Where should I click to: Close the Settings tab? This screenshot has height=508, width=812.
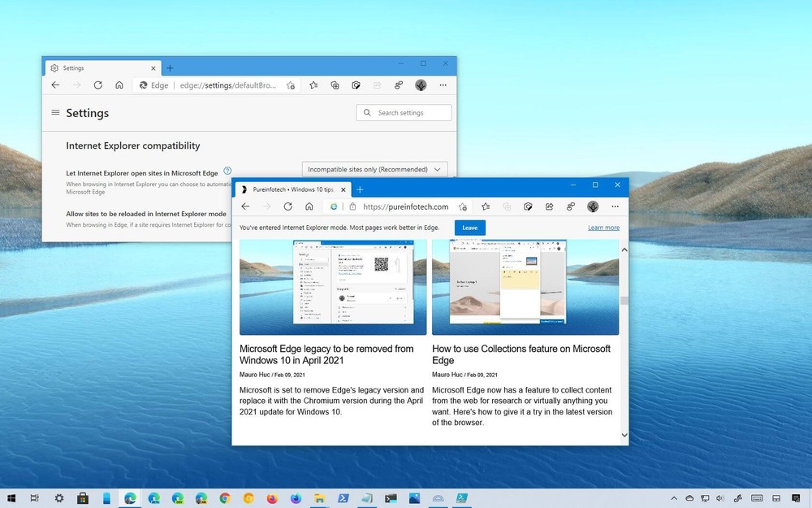pos(153,68)
